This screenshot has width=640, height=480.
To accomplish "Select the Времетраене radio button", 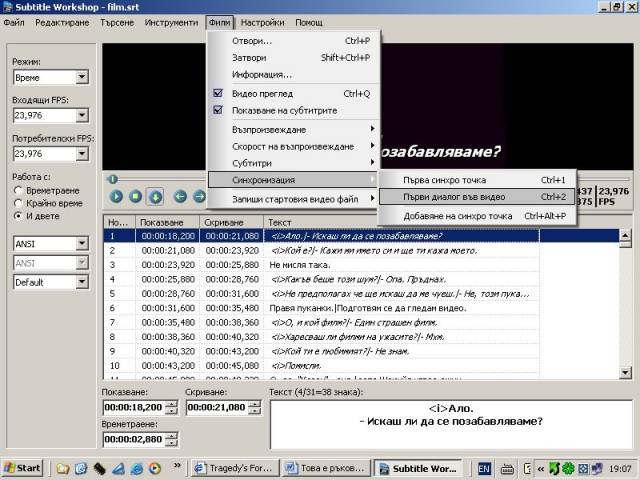I will 18,190.
